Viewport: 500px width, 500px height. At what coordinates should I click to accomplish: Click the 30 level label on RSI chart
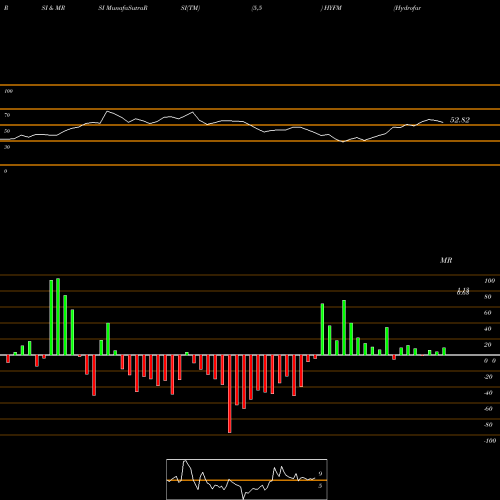pos(7,147)
